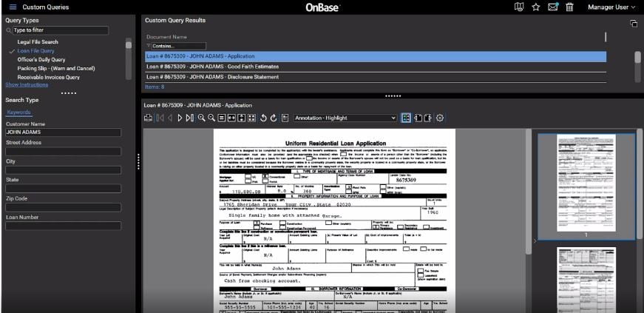Go to first page of the document

tap(160, 118)
